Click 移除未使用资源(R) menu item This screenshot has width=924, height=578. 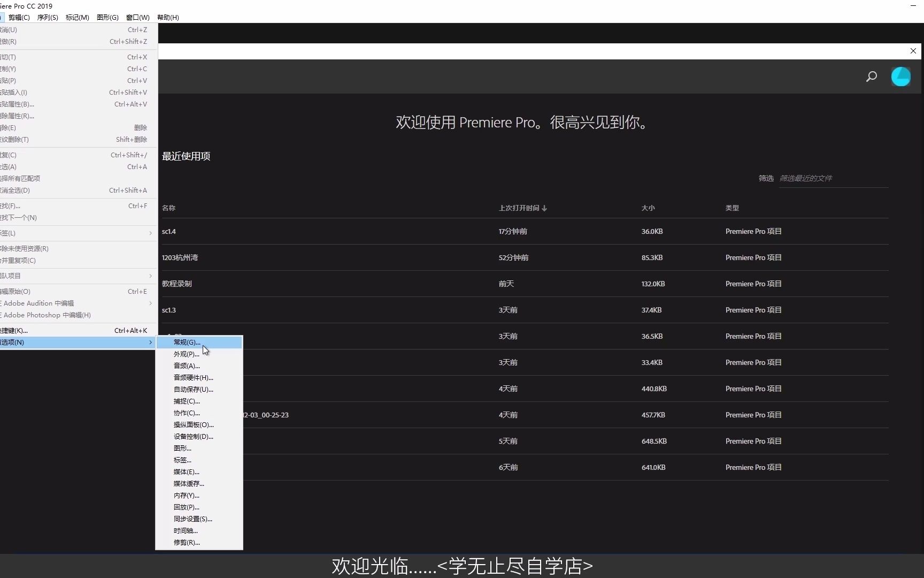coord(78,248)
